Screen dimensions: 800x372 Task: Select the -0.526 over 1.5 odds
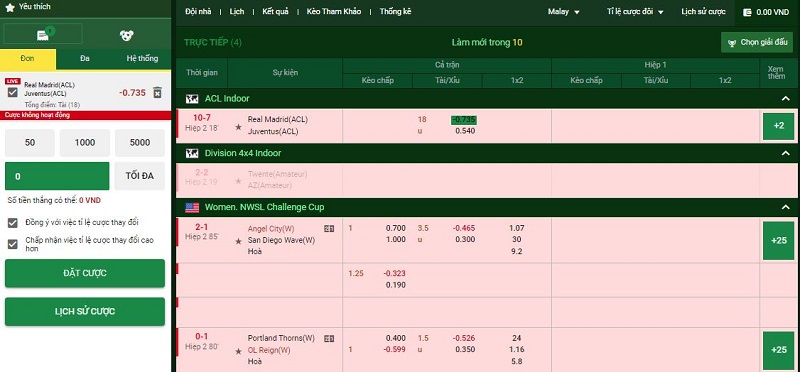(464, 338)
